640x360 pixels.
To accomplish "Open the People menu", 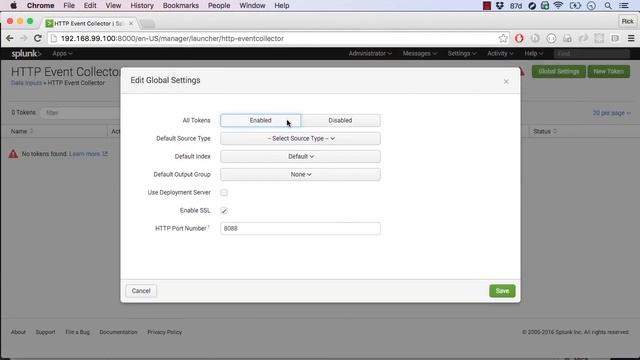I will (219, 6).
